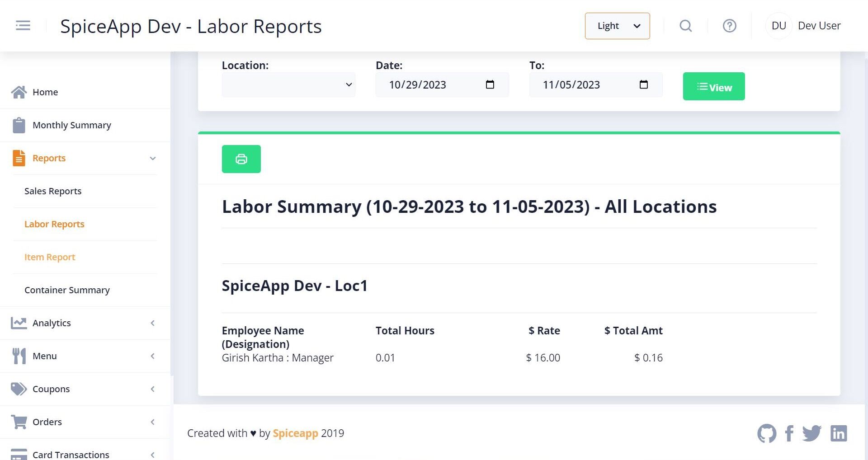The image size is (868, 460).
Task: Toggle the hamburger sidebar menu icon
Action: pos(23,26)
